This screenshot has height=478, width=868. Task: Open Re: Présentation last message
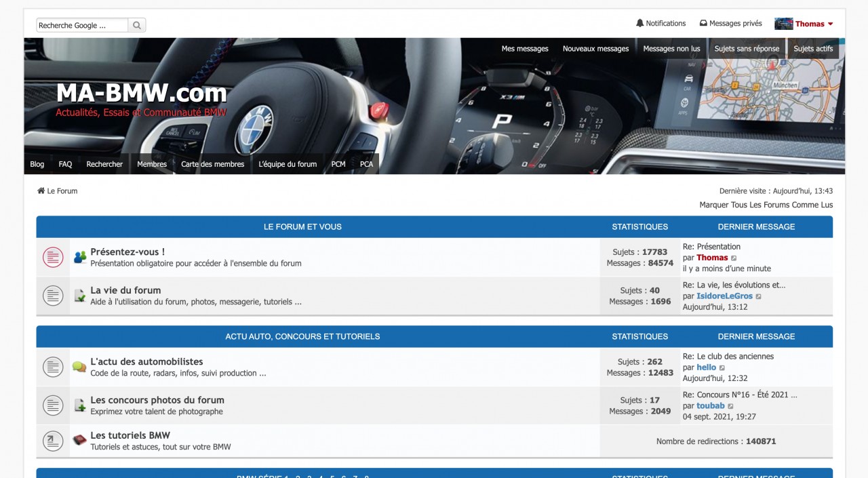point(711,247)
